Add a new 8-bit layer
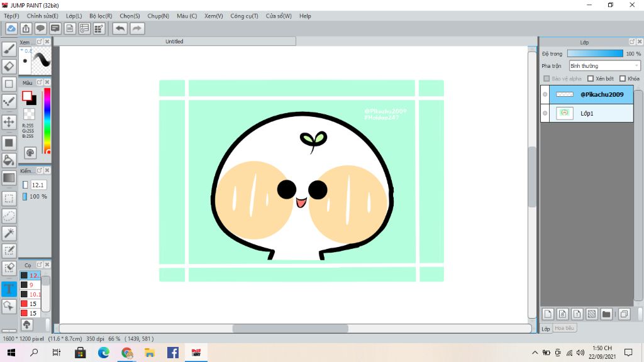 click(x=563, y=314)
